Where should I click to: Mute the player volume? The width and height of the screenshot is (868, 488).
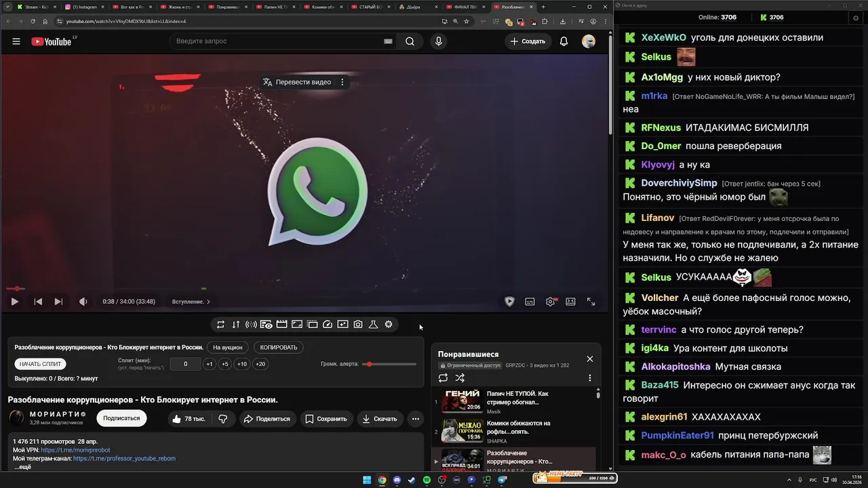pos(83,302)
